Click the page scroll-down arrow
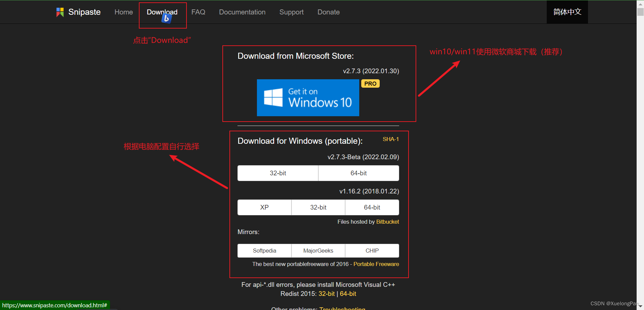The height and width of the screenshot is (310, 644). [640, 306]
